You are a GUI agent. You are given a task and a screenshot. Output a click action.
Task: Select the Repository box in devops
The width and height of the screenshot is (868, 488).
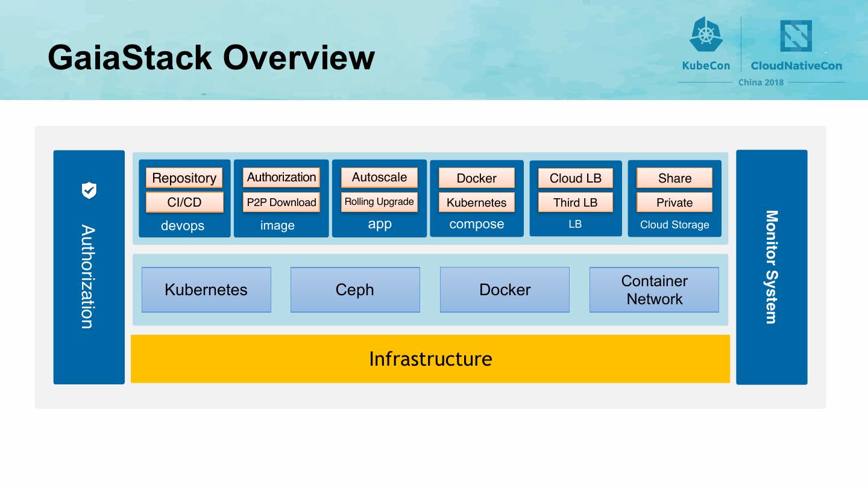184,178
